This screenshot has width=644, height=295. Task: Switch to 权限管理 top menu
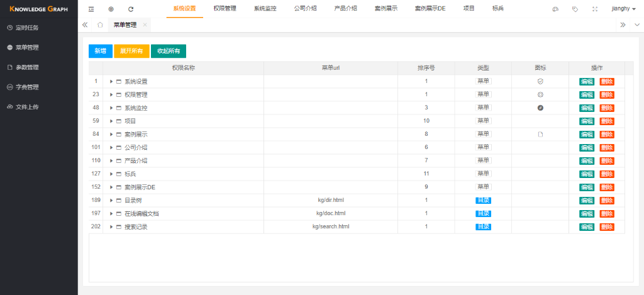225,9
